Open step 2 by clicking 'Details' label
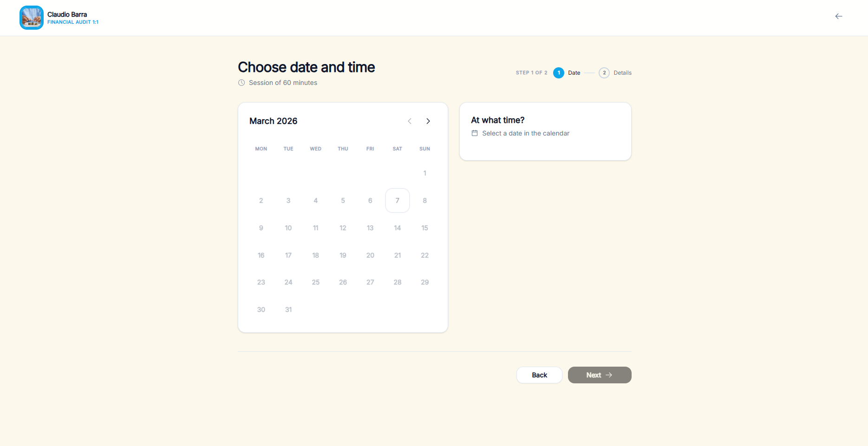868x446 pixels. pyautogui.click(x=622, y=73)
